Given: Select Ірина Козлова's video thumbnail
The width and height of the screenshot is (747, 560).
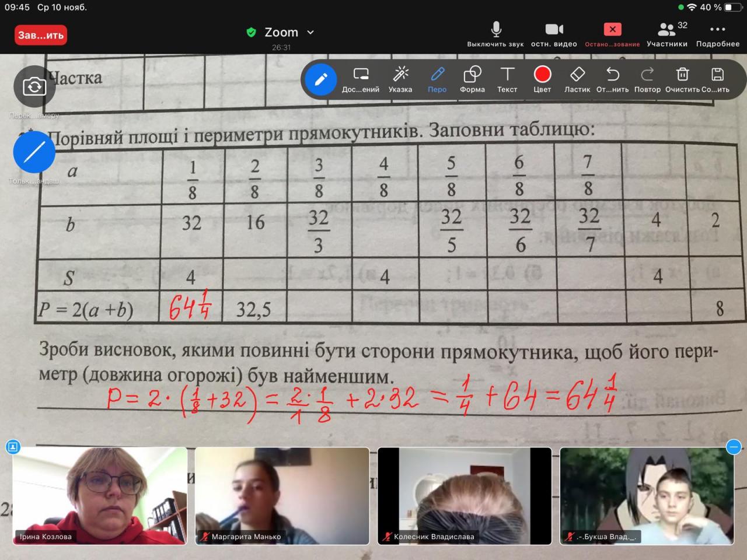Looking at the screenshot, I should [x=100, y=495].
